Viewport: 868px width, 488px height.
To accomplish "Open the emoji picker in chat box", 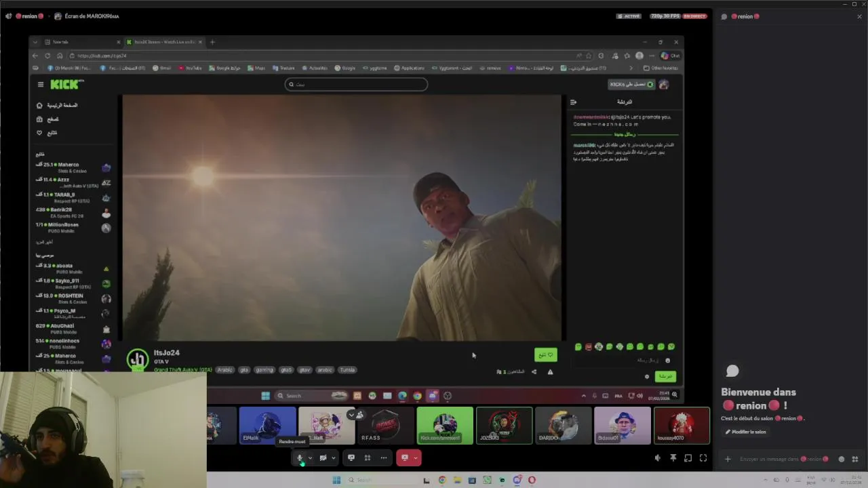I will point(842,459).
